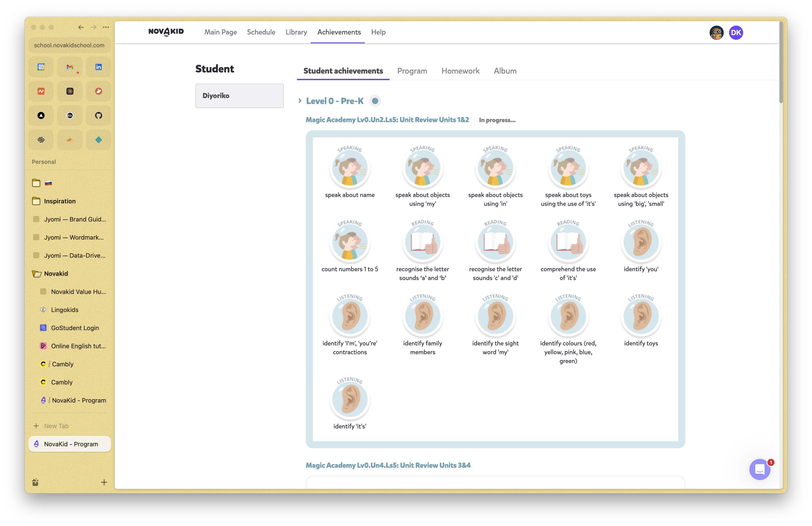Open the pinned LinkedIn tab
The height and width of the screenshot is (526, 812).
(99, 67)
